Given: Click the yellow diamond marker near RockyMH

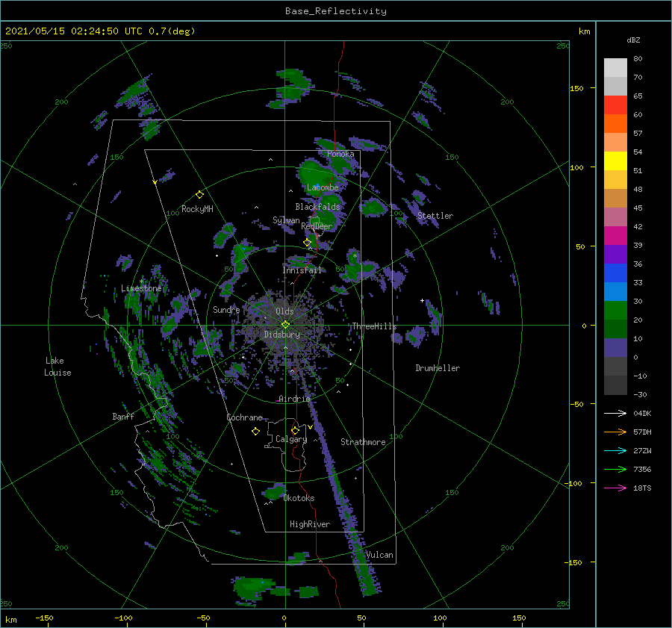Looking at the screenshot, I should click(199, 195).
